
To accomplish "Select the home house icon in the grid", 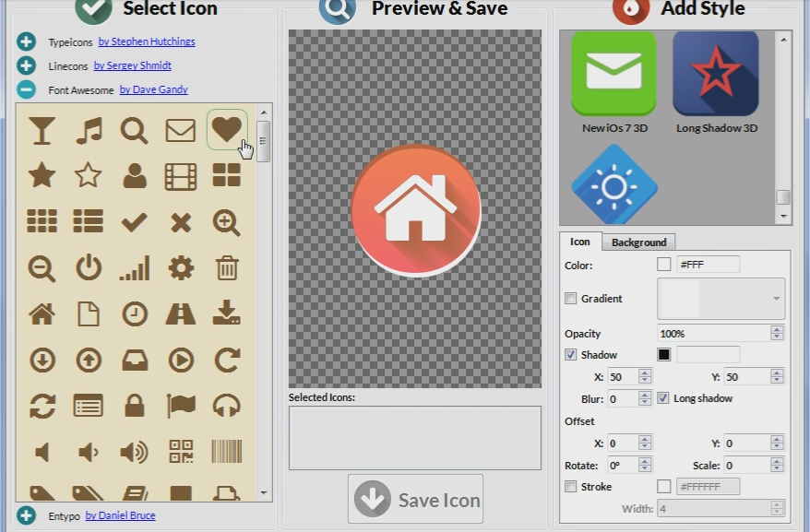I will [x=42, y=314].
